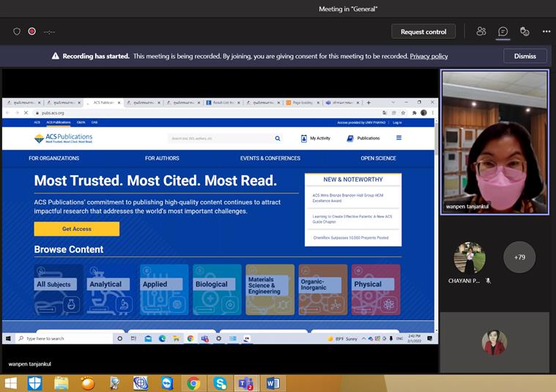The height and width of the screenshot is (392, 556).
Task: Click the Log In link on ACS
Action: 397,122
